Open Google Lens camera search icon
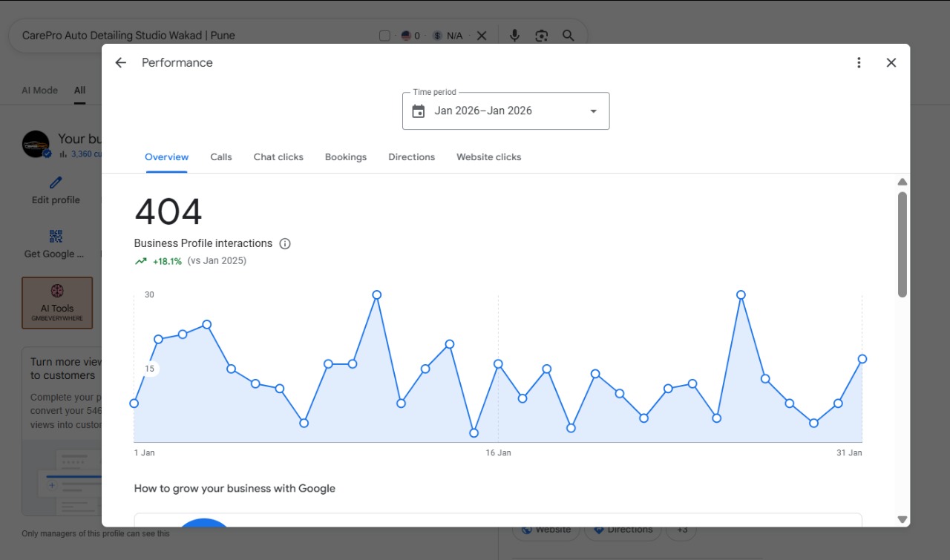This screenshot has height=560, width=950. [x=542, y=36]
